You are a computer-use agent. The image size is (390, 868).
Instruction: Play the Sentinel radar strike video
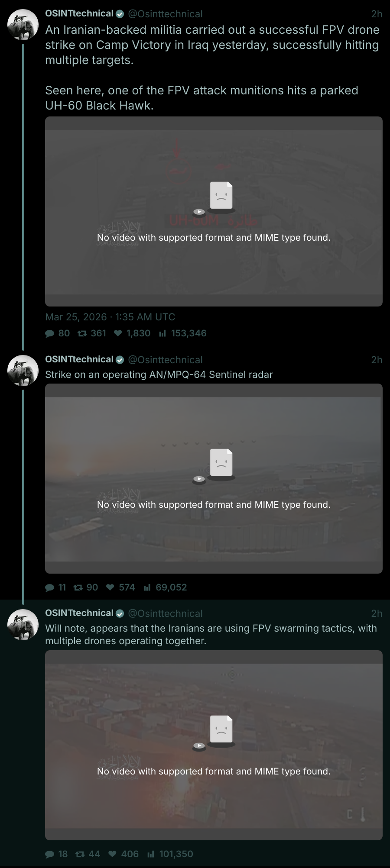pos(214,478)
